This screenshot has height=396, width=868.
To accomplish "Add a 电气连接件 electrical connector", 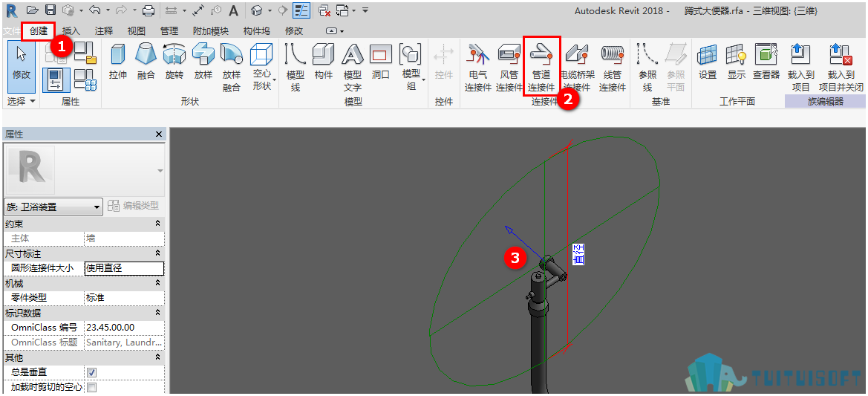I will pyautogui.click(x=477, y=66).
